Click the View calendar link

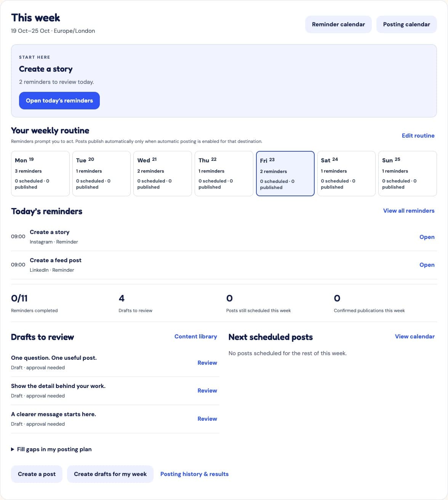(414, 337)
